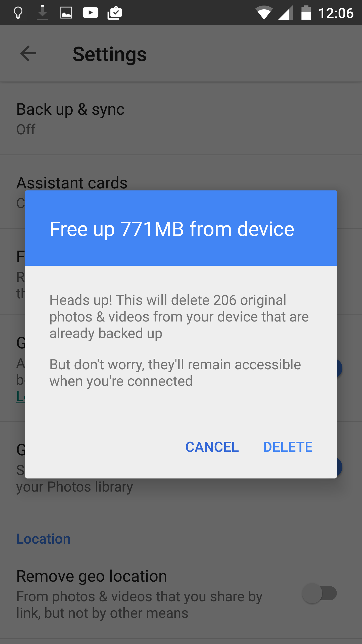Viewport: 362px width, 644px height.
Task: Tap the app update bag icon
Action: point(115,13)
